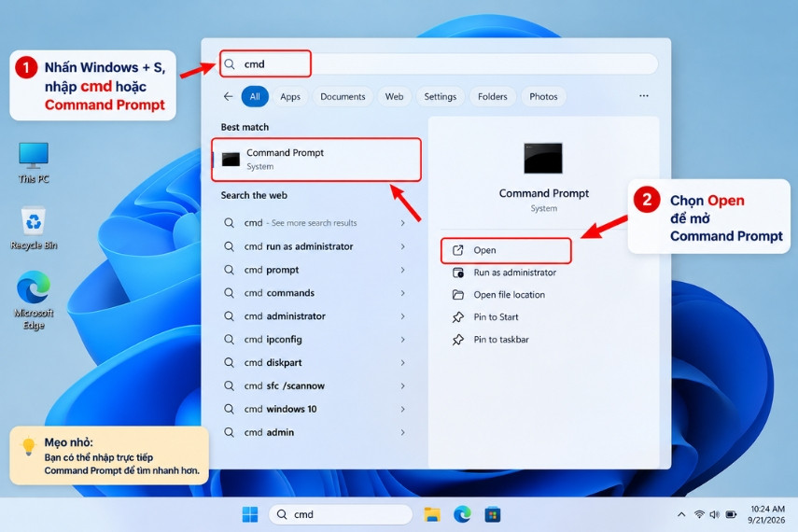Image resolution: width=798 pixels, height=532 pixels.
Task: Select 'cmd ipconfig' web suggestion
Action: (x=315, y=339)
